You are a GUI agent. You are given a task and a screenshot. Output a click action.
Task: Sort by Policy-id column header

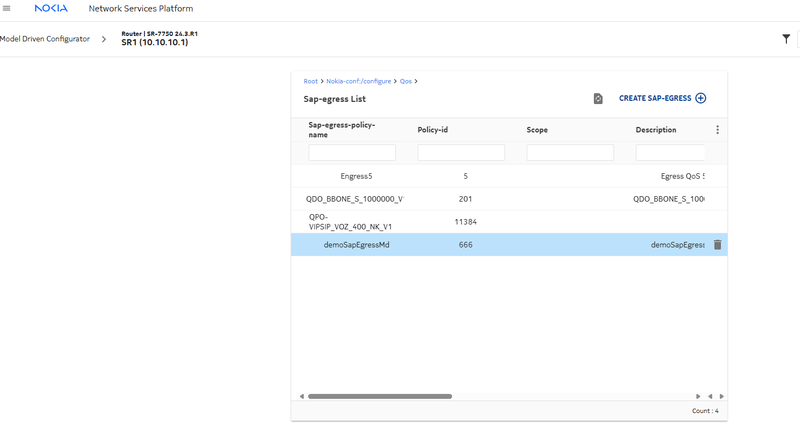click(433, 130)
